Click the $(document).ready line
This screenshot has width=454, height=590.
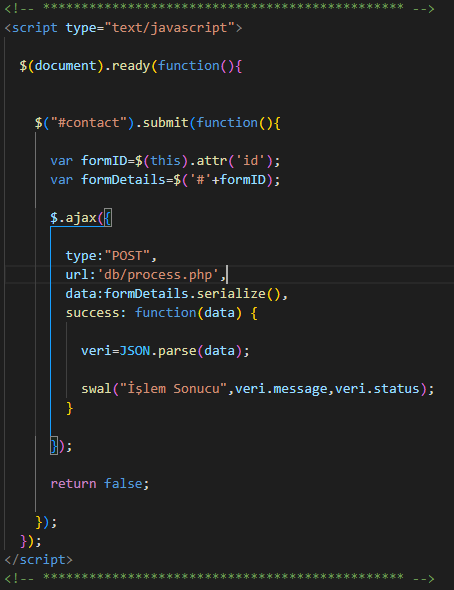pos(131,66)
